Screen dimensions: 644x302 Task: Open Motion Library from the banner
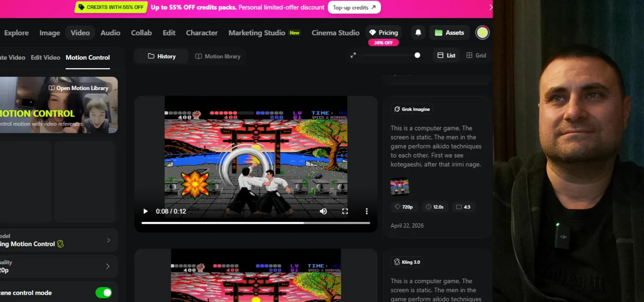pos(78,88)
